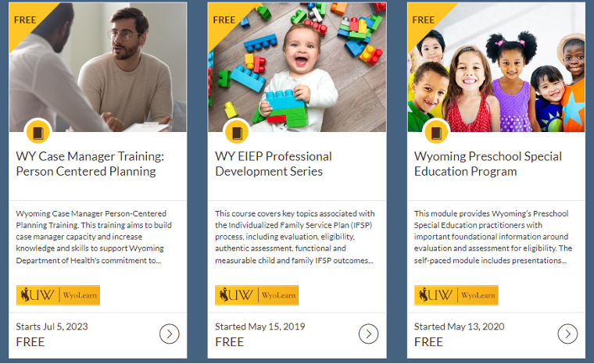Click UW WyoLearn logo on Case Manager card
The height and width of the screenshot is (364, 594).
pos(58,295)
